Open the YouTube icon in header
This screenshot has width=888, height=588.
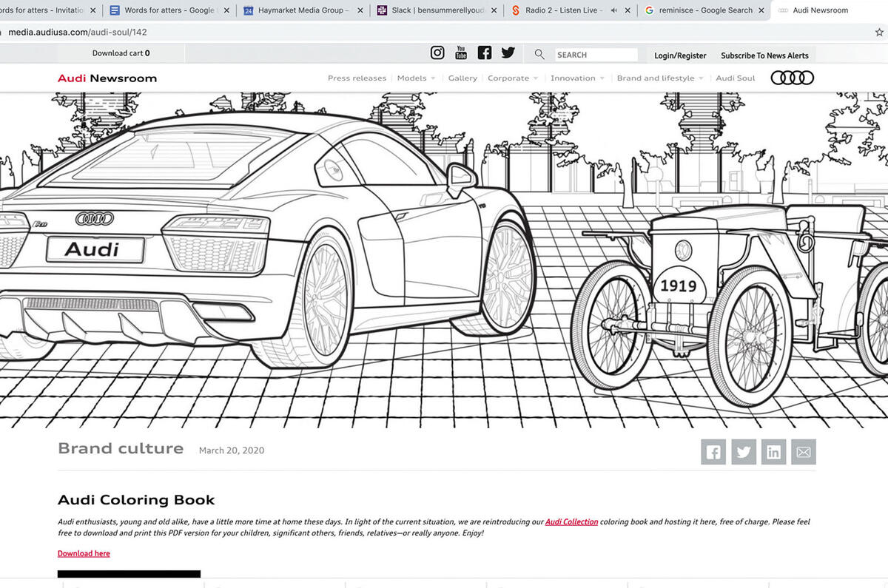pyautogui.click(x=461, y=53)
